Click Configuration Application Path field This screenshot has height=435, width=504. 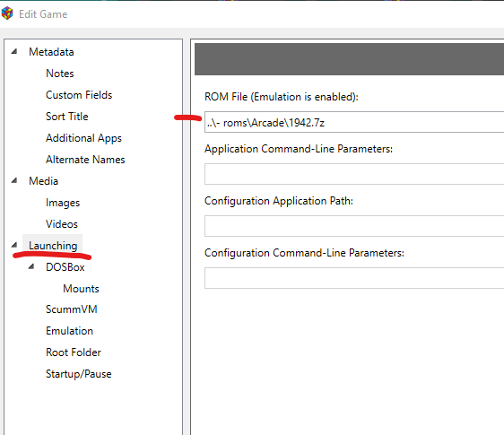[354, 226]
